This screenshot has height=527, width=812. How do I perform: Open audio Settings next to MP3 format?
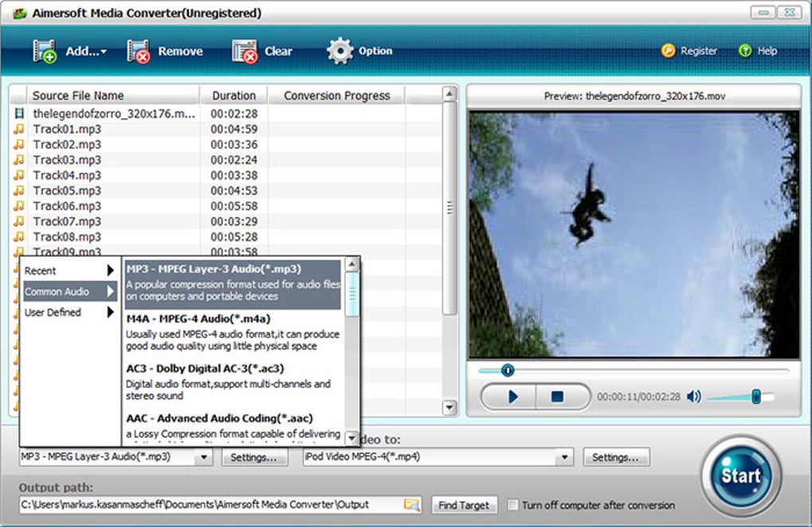254,457
